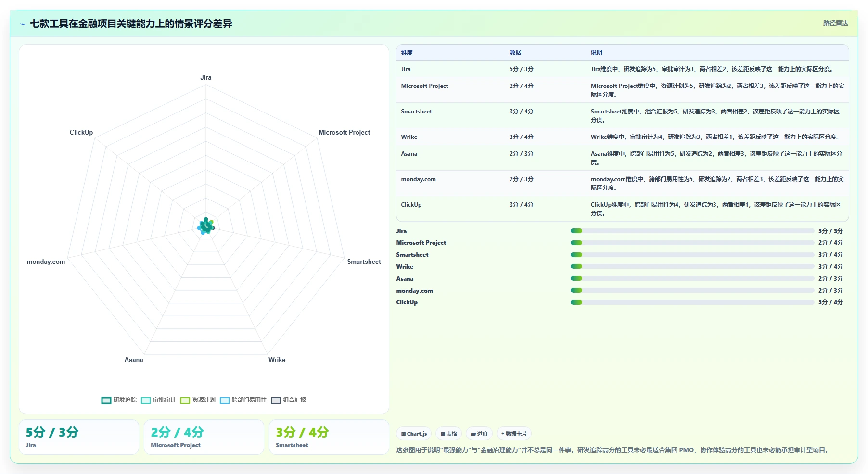
Task: Click the Smartsheet label in the progress list
Action: [x=412, y=255]
